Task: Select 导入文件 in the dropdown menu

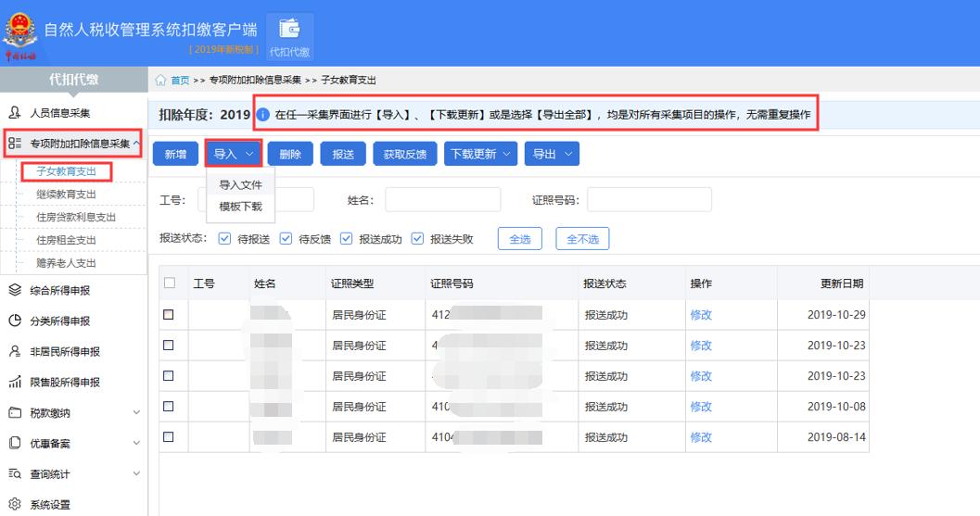Action: click(240, 185)
